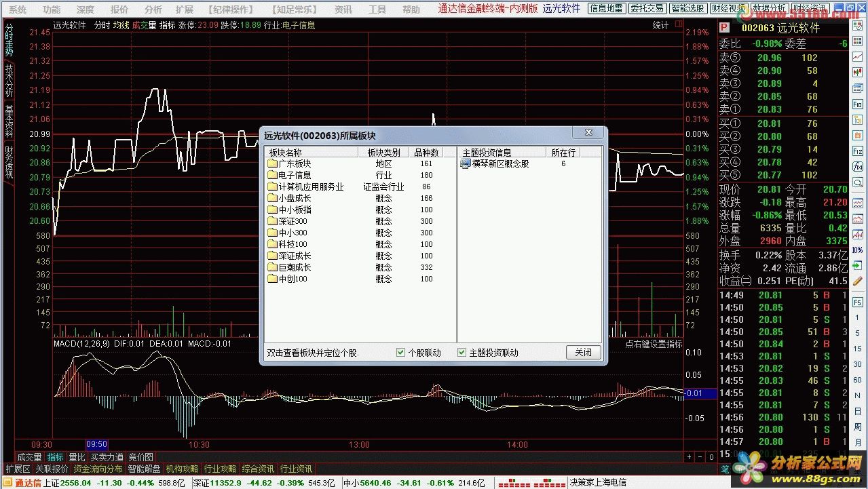Select the 竞价图 bottom tab
The width and height of the screenshot is (868, 489).
(141, 457)
